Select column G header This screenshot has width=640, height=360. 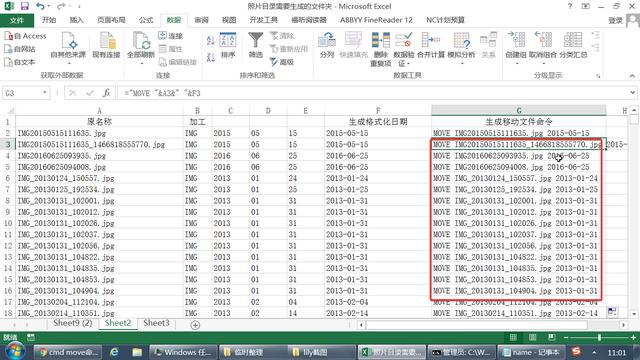pos(518,111)
